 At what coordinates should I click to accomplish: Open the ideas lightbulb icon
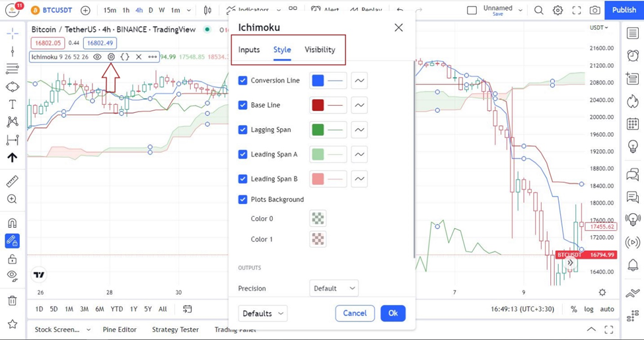633,146
